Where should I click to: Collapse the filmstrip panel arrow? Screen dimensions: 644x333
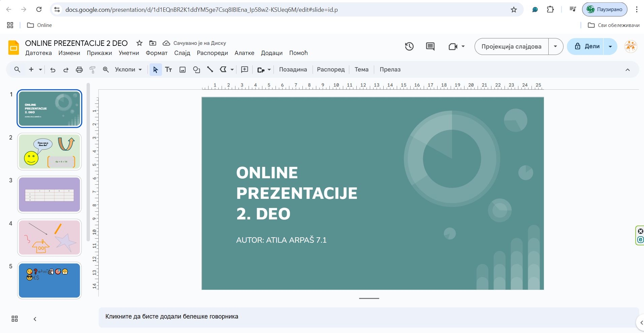coord(35,319)
